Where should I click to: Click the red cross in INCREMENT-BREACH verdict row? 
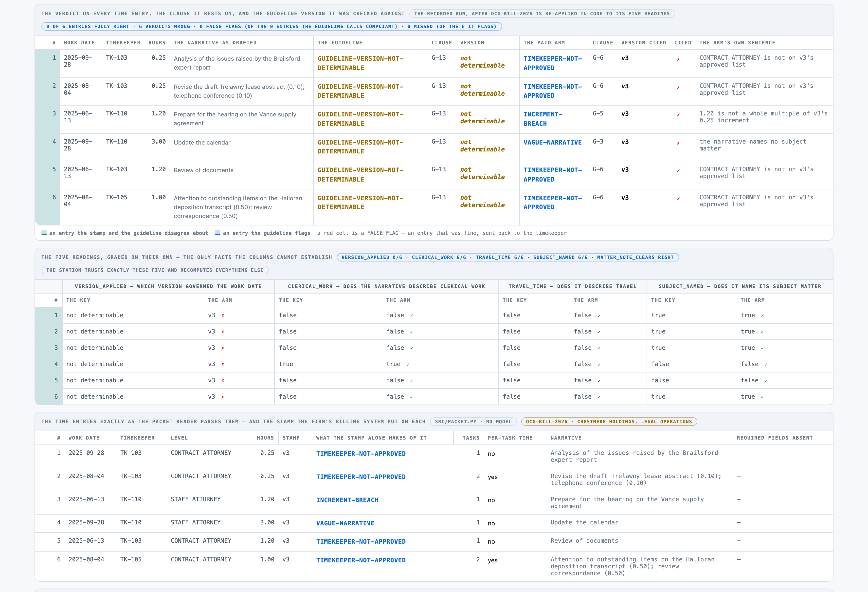pos(678,115)
